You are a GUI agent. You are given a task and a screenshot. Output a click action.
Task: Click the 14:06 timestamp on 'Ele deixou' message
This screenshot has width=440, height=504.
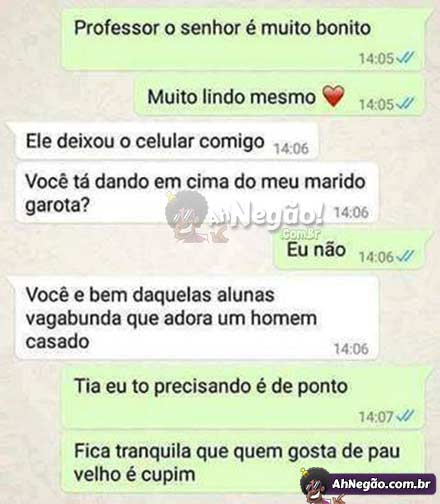tap(291, 148)
